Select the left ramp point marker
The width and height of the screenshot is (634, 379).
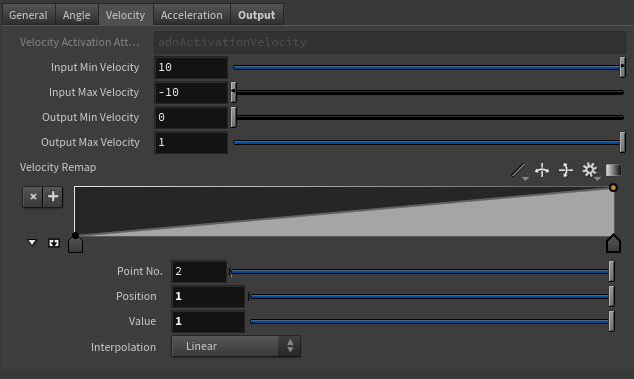tap(76, 245)
